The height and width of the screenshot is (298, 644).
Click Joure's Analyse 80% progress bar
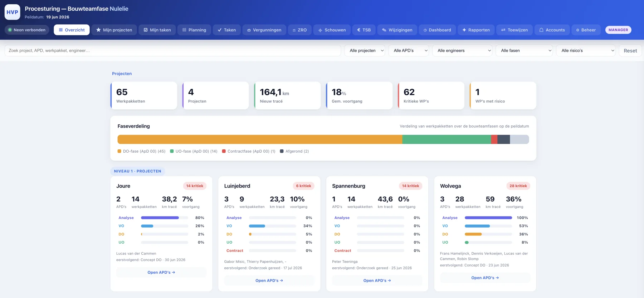coord(165,218)
